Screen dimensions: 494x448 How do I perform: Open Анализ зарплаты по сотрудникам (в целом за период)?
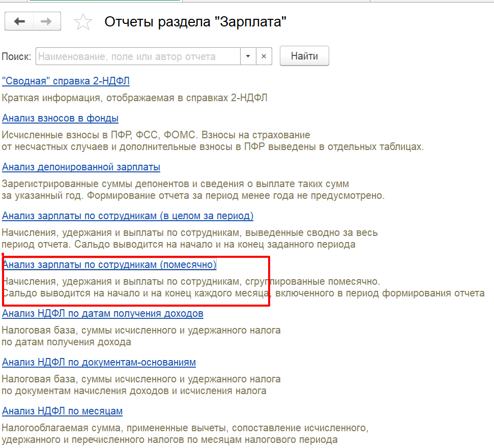(x=128, y=216)
